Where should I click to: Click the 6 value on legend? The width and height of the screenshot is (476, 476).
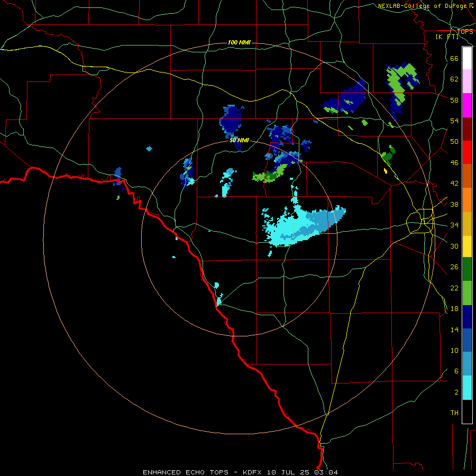pos(456,371)
